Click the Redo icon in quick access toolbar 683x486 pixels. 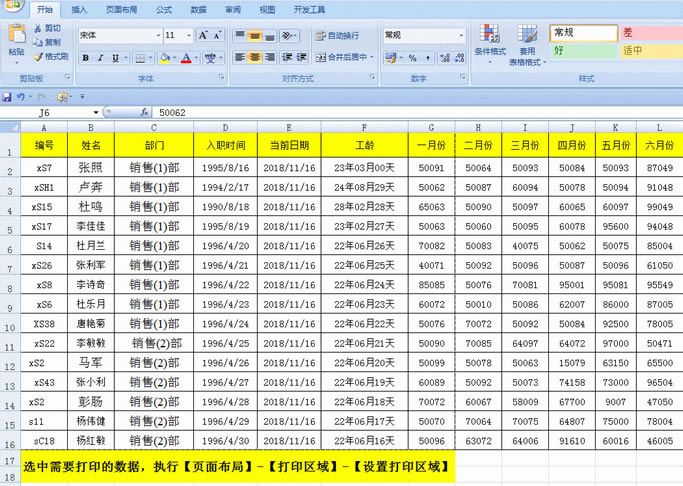tap(41, 97)
